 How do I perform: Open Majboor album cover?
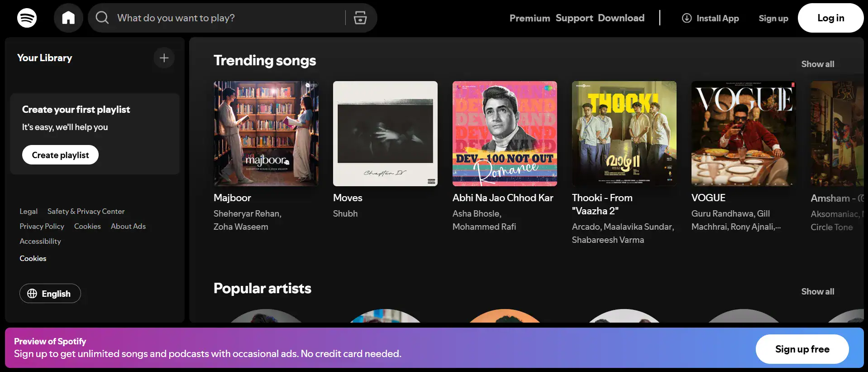266,134
